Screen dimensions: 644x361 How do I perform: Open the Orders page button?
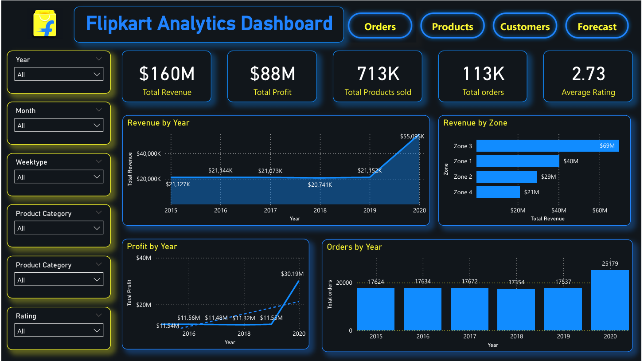380,26
